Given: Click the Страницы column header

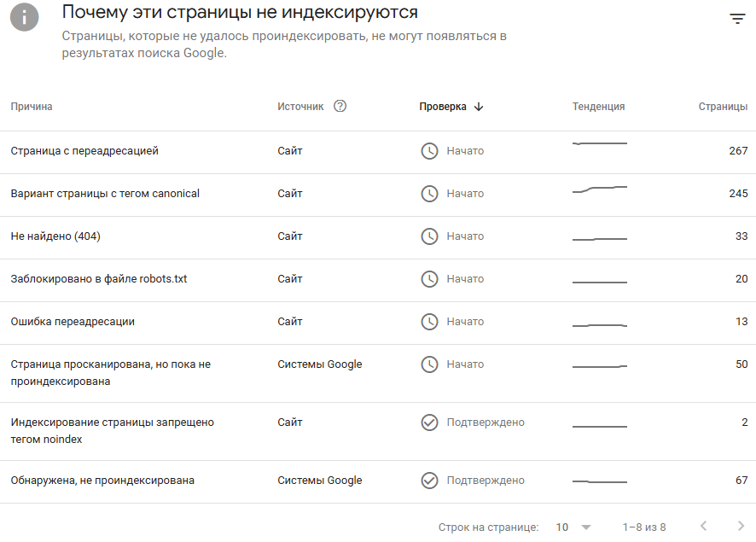Looking at the screenshot, I should coord(723,107).
